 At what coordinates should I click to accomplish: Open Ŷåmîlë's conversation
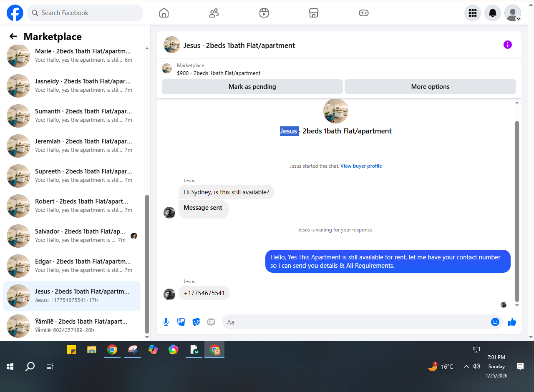(72, 326)
